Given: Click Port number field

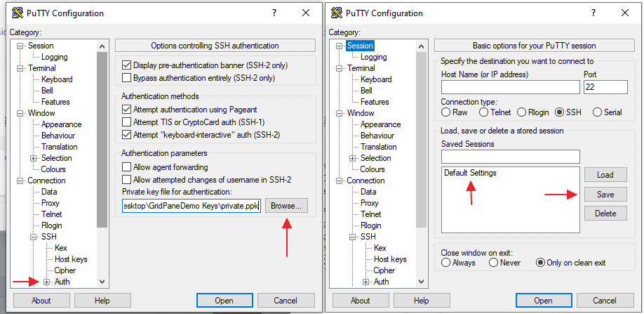Looking at the screenshot, I should [x=605, y=87].
